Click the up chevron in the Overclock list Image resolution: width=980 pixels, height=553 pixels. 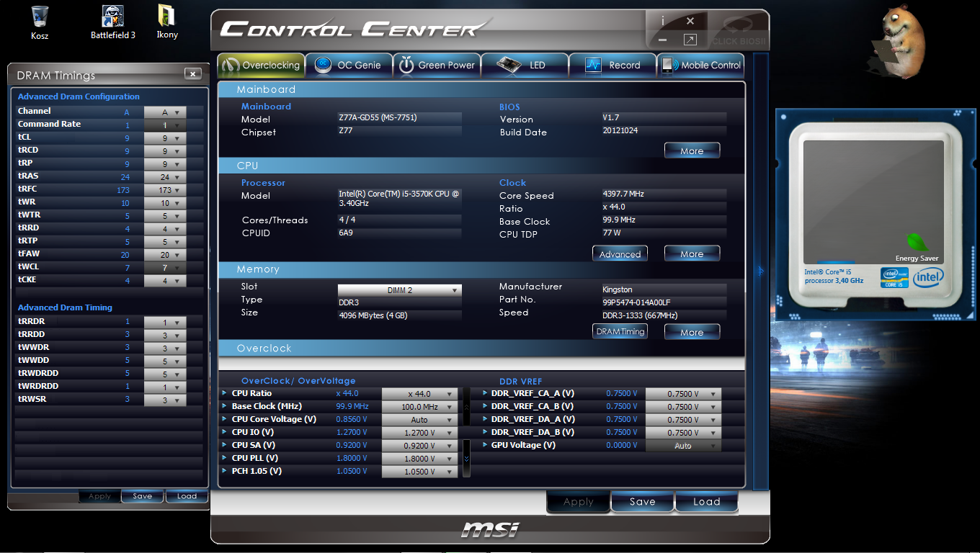click(x=466, y=408)
